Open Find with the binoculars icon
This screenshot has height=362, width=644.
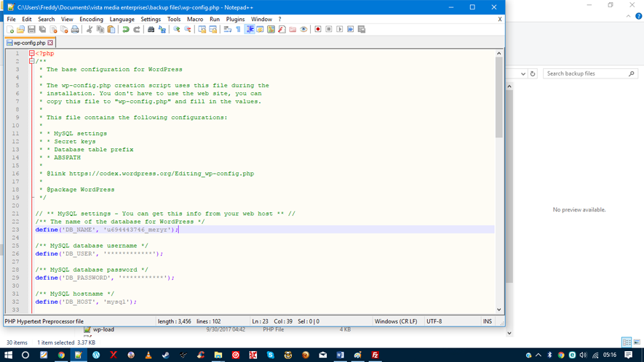pos(151,29)
